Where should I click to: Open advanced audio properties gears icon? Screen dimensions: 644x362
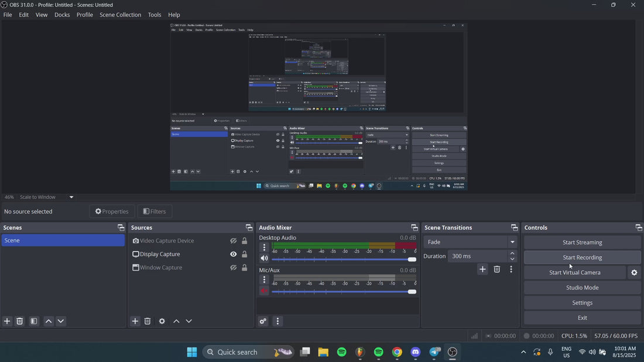click(263, 321)
